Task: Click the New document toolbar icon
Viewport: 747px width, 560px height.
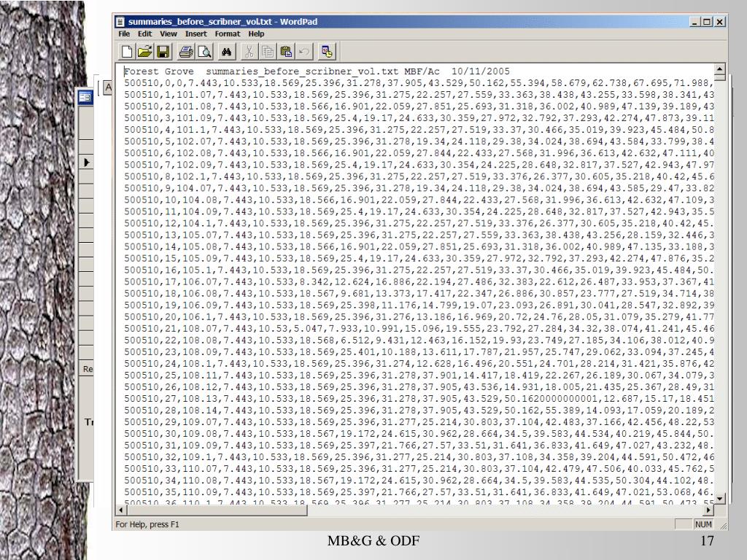Action: pyautogui.click(x=127, y=52)
